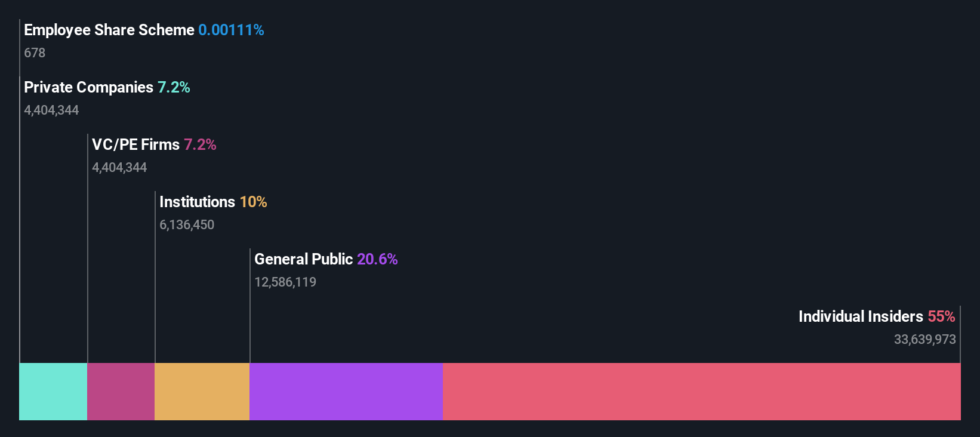Click the 6,136,450 share count

[187, 224]
